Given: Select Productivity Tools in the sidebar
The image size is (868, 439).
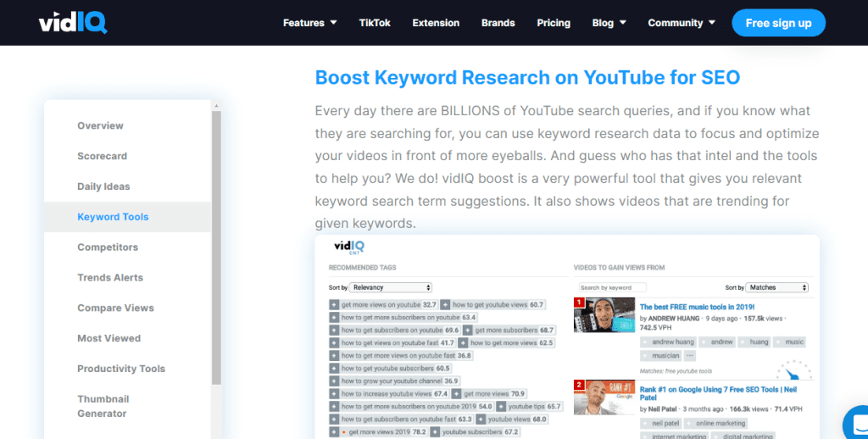Looking at the screenshot, I should 121,369.
